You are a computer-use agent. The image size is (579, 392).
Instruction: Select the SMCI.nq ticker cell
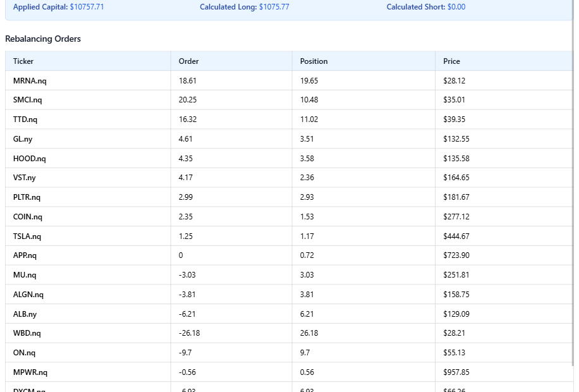tap(28, 100)
